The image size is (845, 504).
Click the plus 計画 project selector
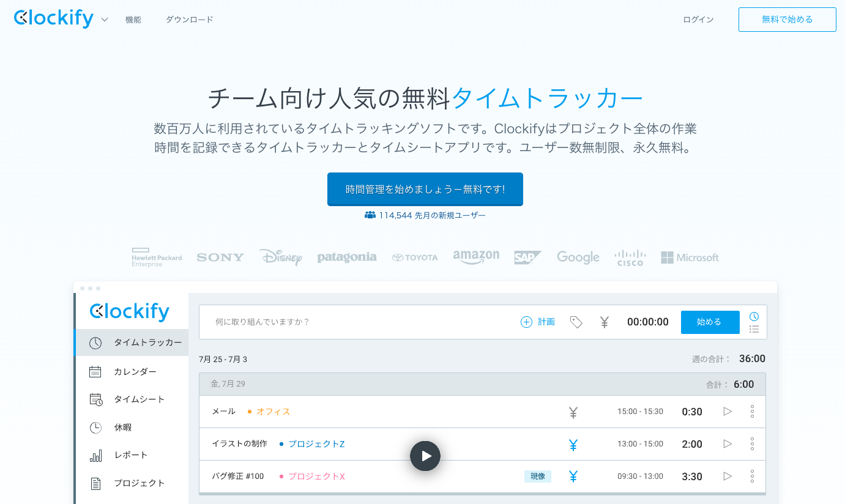tap(538, 322)
